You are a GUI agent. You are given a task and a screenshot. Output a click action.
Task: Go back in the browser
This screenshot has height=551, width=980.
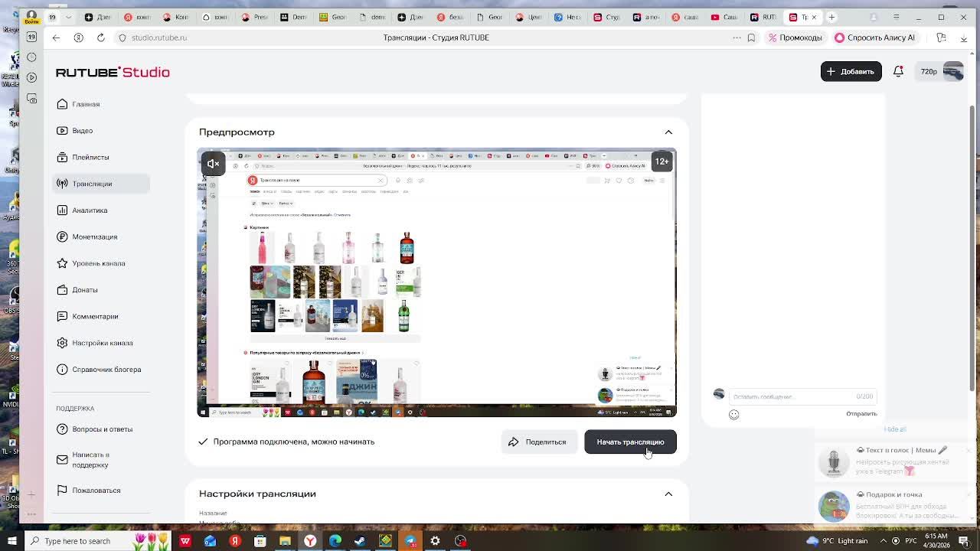point(56,37)
